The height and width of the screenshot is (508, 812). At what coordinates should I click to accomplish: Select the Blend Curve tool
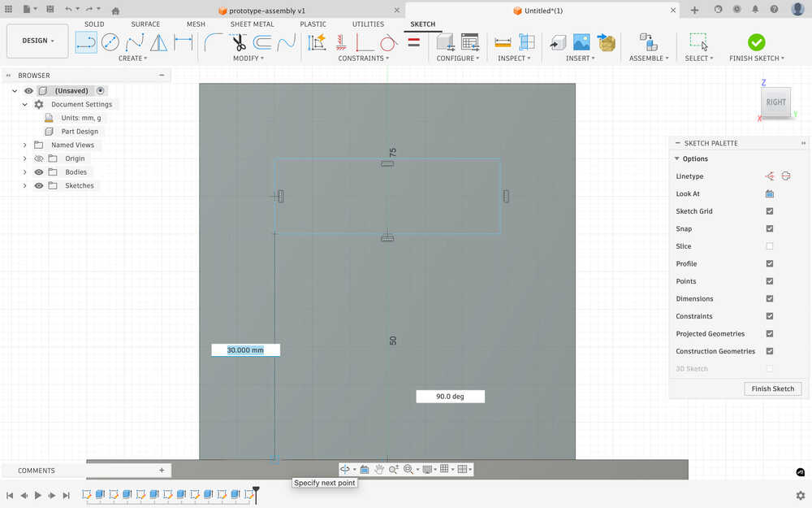[287, 42]
